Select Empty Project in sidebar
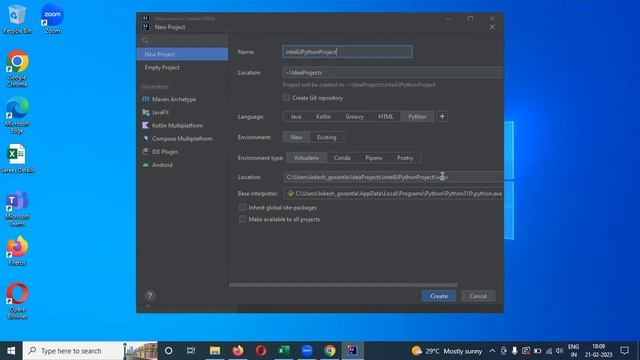 182,67
